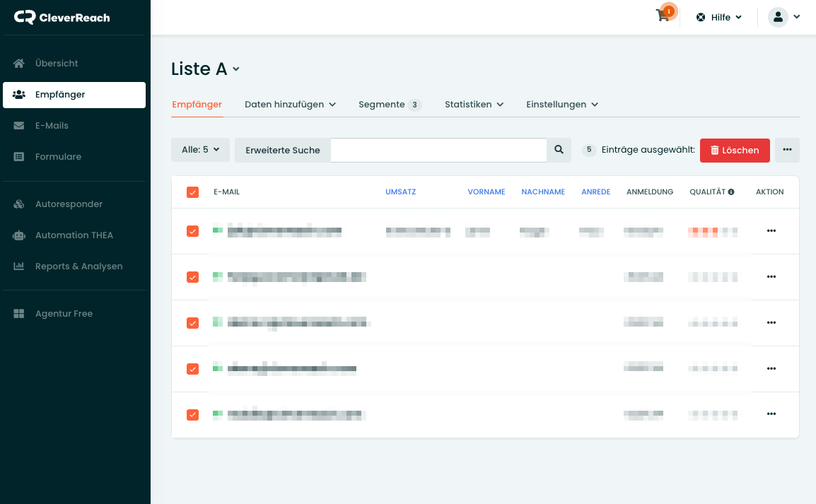Click the search magnifier icon
Viewport: 816px width, 504px height.
[559, 150]
